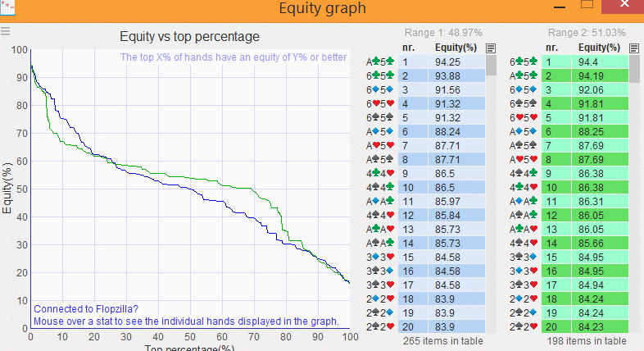Viewport: 644px width, 351px height.
Task: Select Range 2 row 1 equity 94.4
Action: coord(600,62)
